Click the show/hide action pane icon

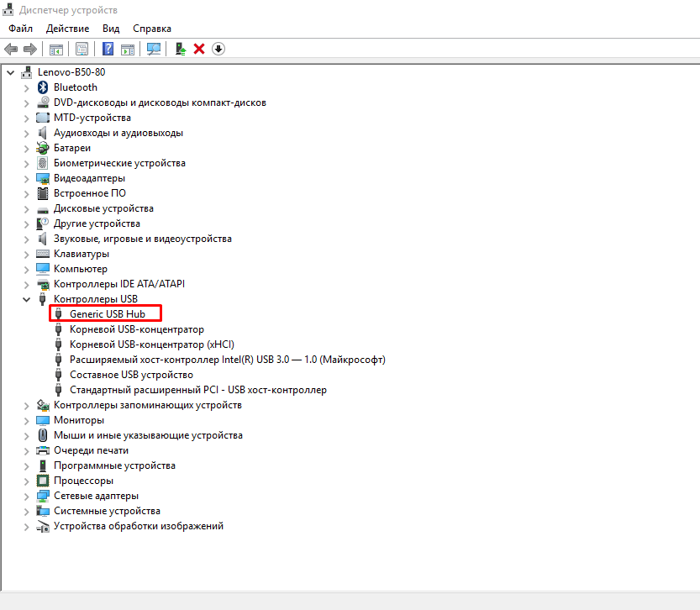coord(128,49)
